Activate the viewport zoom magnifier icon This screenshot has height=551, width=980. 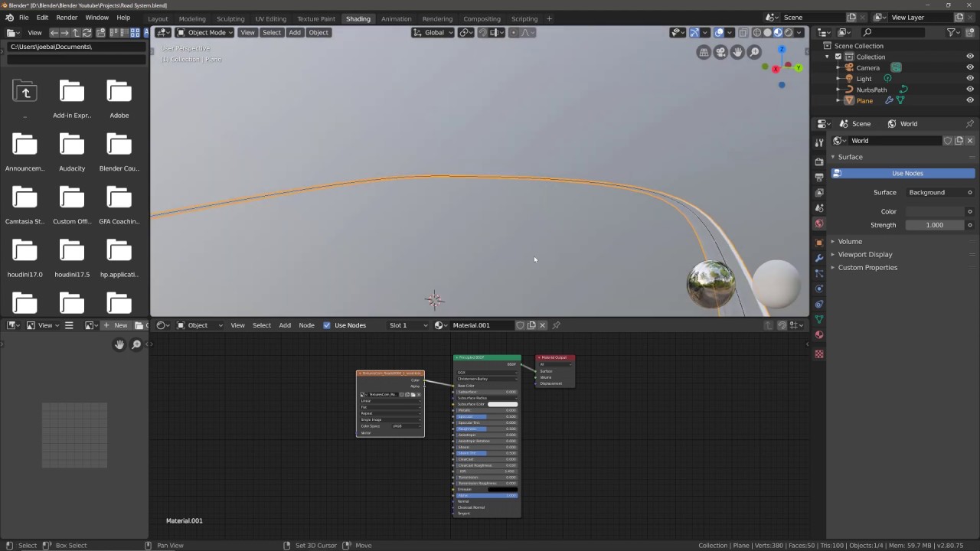tap(754, 51)
